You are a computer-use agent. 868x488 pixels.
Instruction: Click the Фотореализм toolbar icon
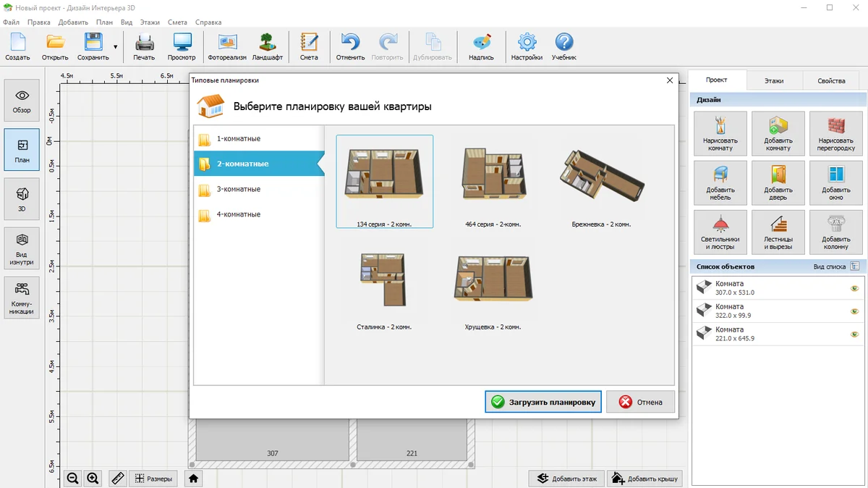click(226, 46)
